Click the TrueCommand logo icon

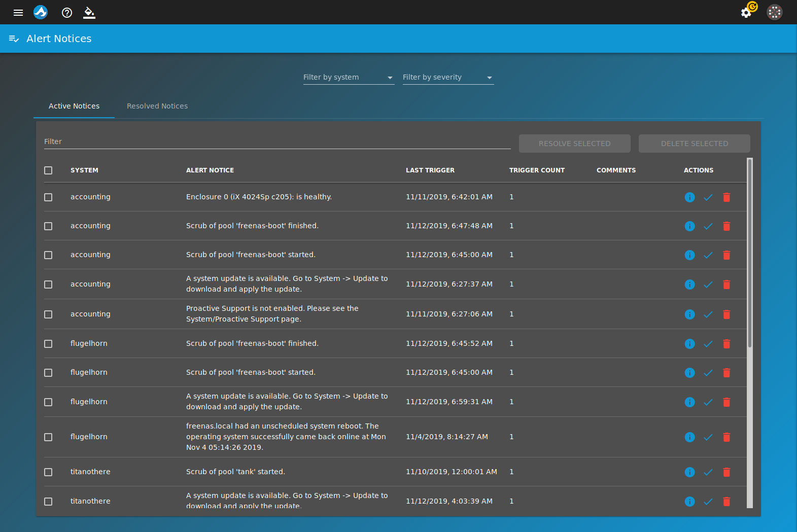(41, 12)
